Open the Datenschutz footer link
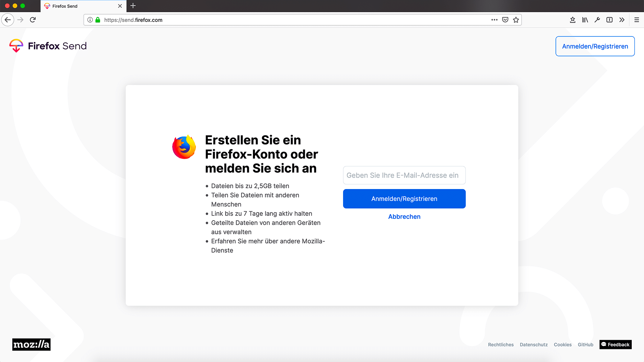 534,345
